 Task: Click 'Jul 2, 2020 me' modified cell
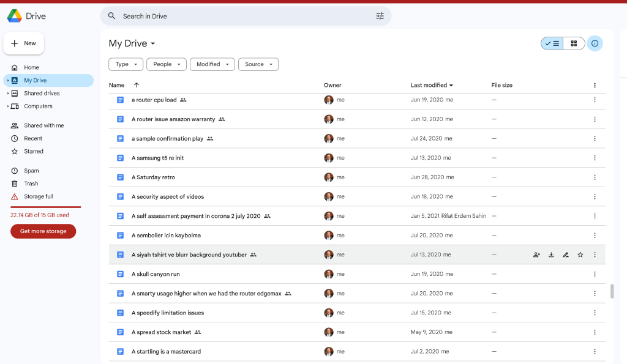click(x=430, y=352)
